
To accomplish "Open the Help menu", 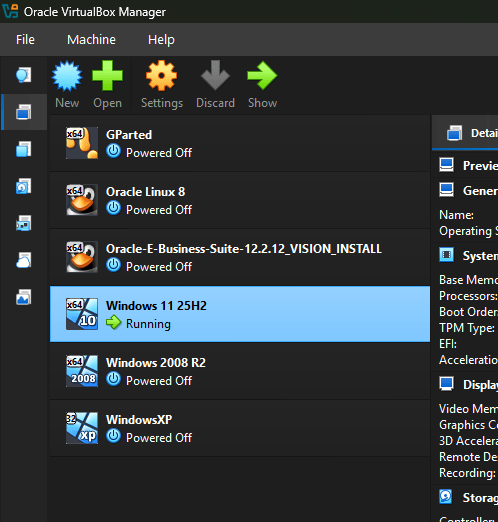I will [161, 40].
